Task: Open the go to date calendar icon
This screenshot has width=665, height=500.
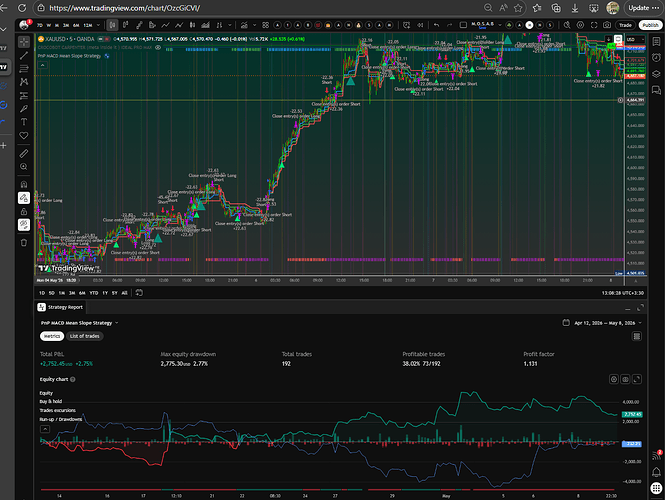Action: point(139,293)
